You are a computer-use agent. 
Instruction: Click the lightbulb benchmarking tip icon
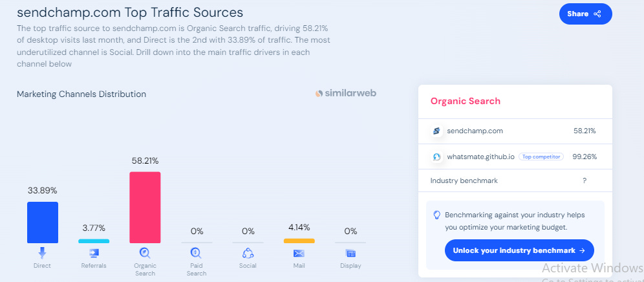point(437,215)
